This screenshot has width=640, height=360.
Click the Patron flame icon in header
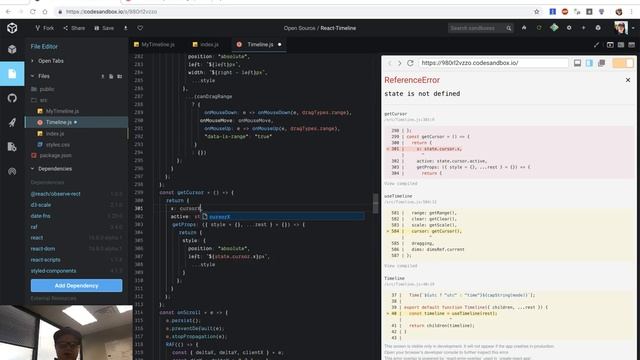point(524,28)
